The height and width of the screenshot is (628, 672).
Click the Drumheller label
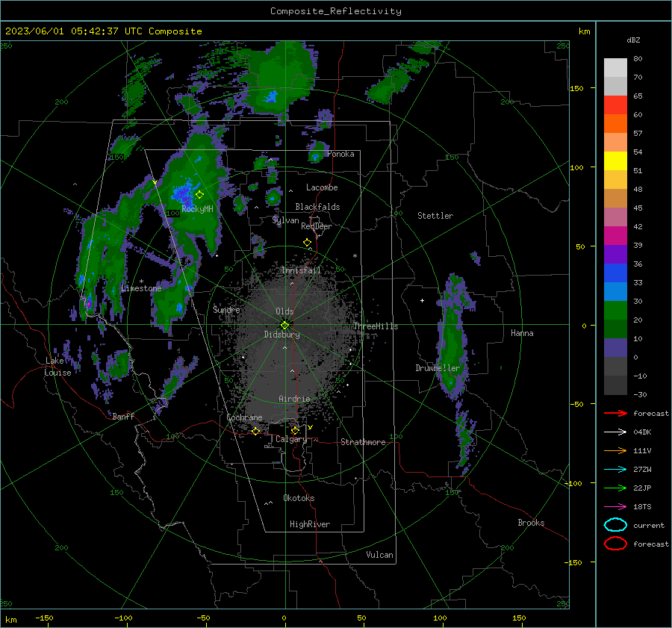click(438, 368)
